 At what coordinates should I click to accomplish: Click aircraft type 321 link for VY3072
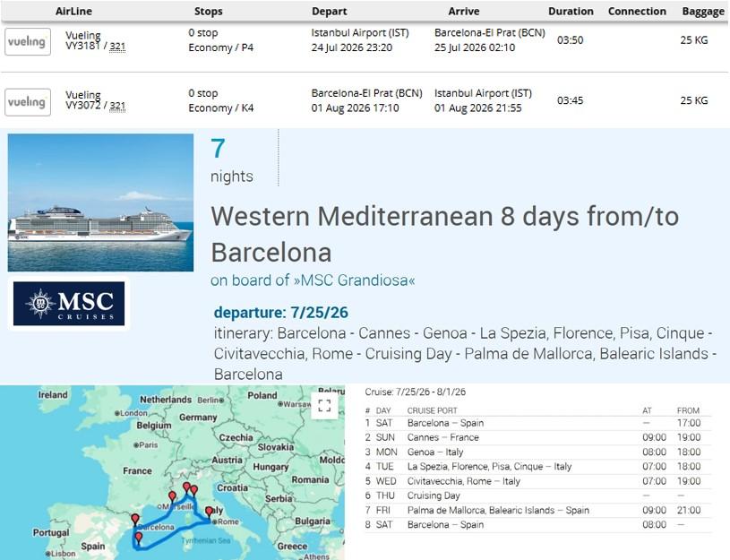(117, 106)
